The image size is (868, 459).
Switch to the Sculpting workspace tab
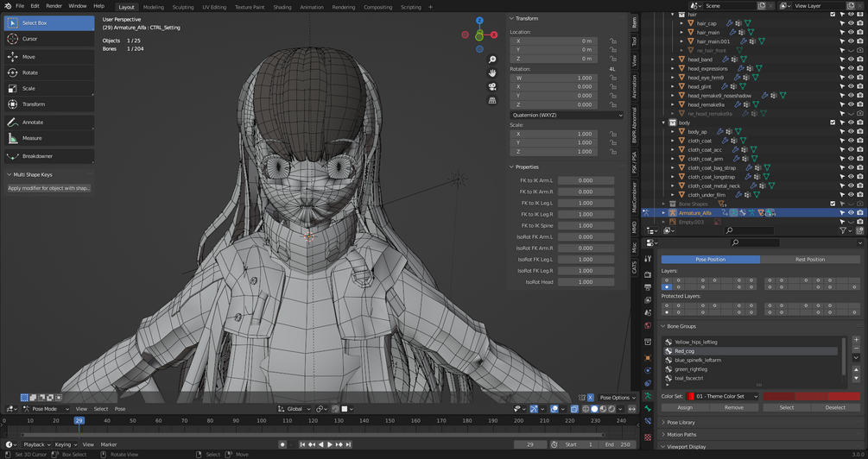point(183,7)
